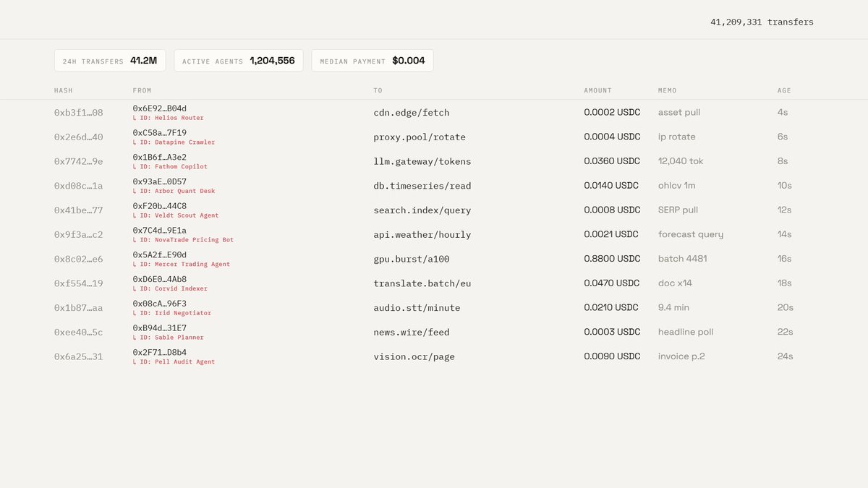The height and width of the screenshot is (488, 868).
Task: Select the Irid Negotiator ID label
Action: 172,313
